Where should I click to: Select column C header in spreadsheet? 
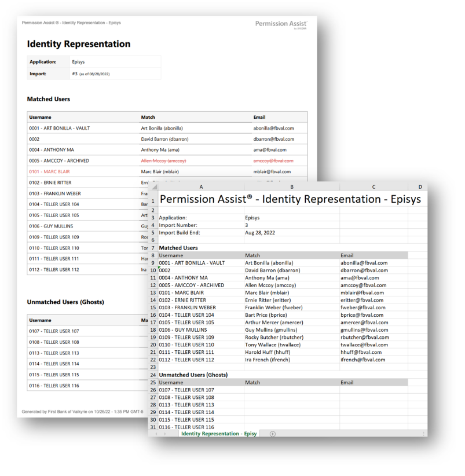point(374,187)
